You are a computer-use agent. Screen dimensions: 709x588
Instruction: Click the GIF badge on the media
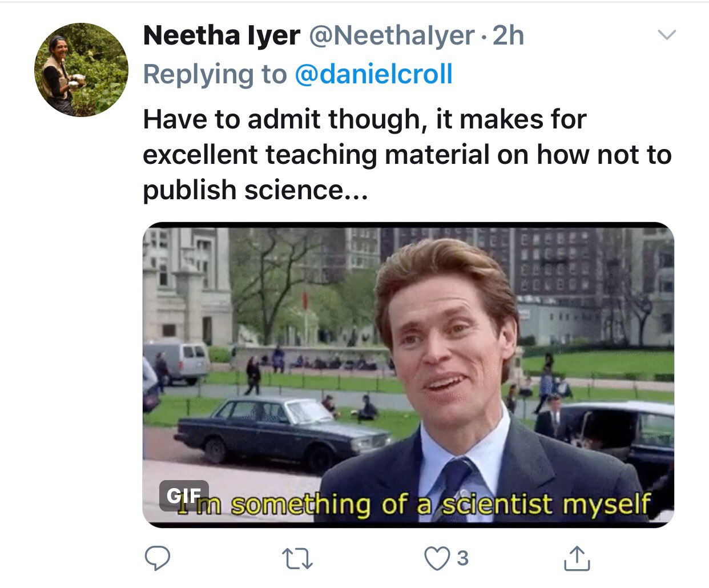pos(184,494)
